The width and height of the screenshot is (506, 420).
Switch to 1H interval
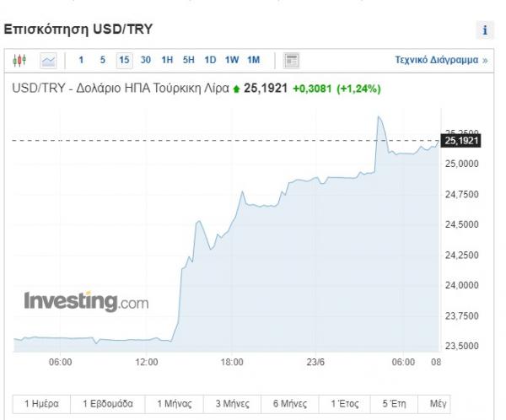pos(167,60)
